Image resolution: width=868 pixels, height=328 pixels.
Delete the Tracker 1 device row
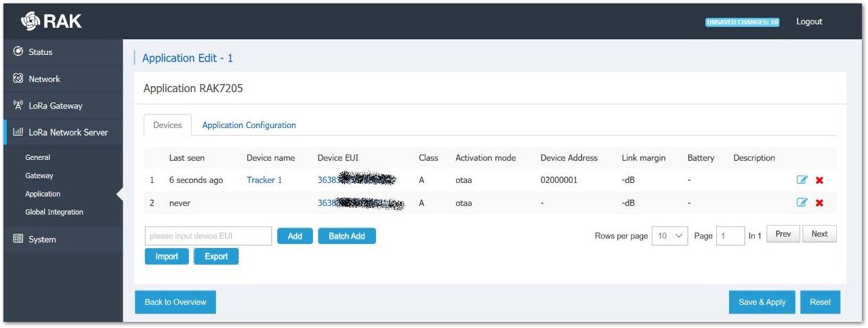(819, 180)
